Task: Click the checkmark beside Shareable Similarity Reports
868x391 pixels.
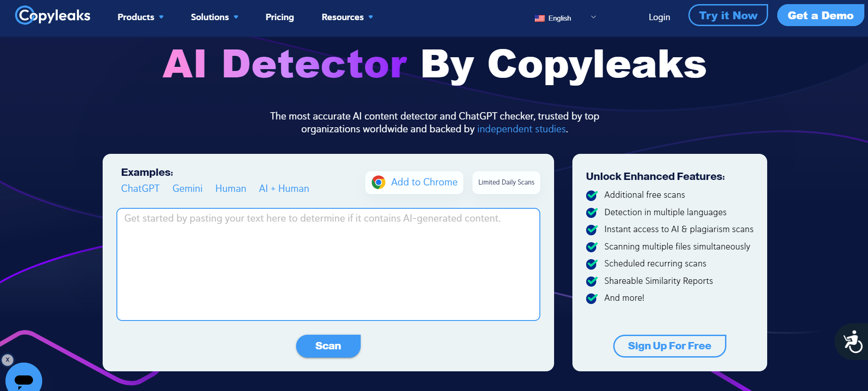Action: click(592, 281)
